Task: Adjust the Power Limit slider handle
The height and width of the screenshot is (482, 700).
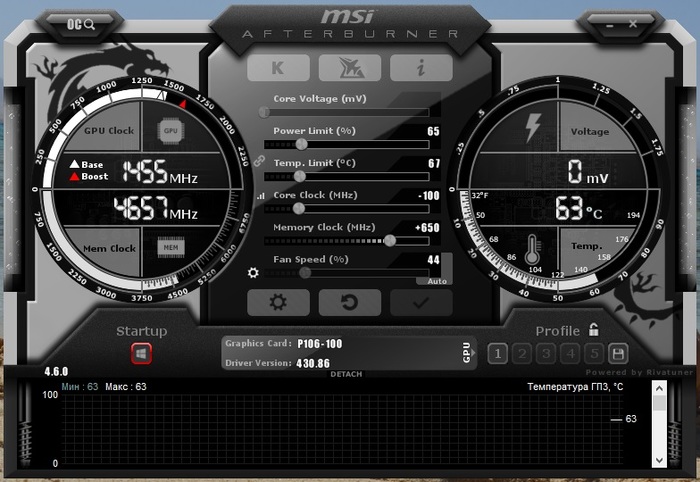Action: [301, 144]
